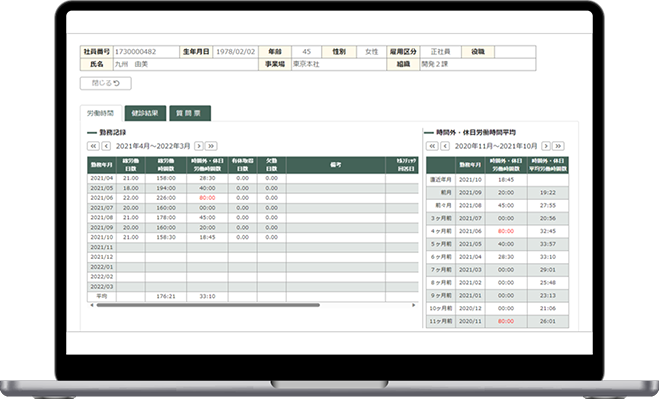659x399 pixels.
Task: Select the 2022/03 row in 勤務記録
Action: [x=253, y=287]
